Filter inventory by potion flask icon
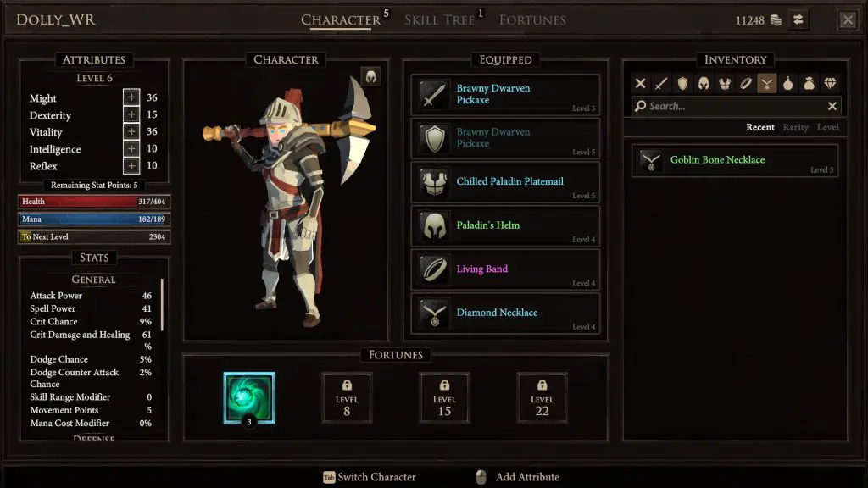The width and height of the screenshot is (868, 488). 787,84
